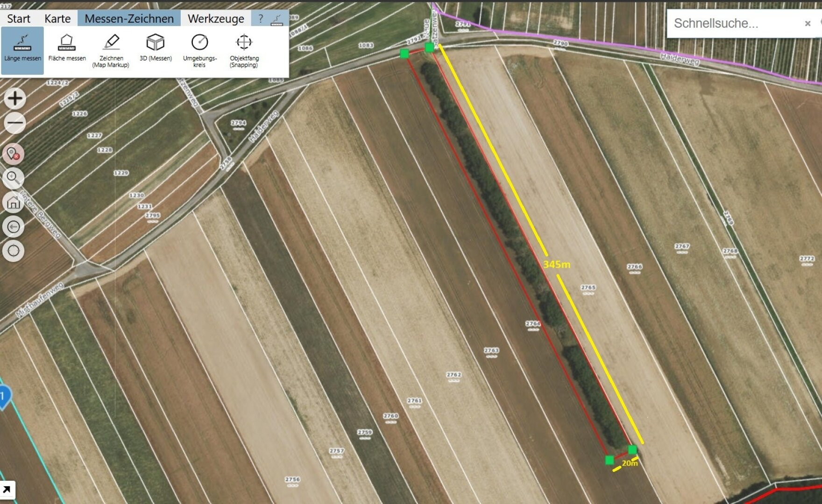This screenshot has width=822, height=504.
Task: Open the ? help tab
Action: coord(261,19)
